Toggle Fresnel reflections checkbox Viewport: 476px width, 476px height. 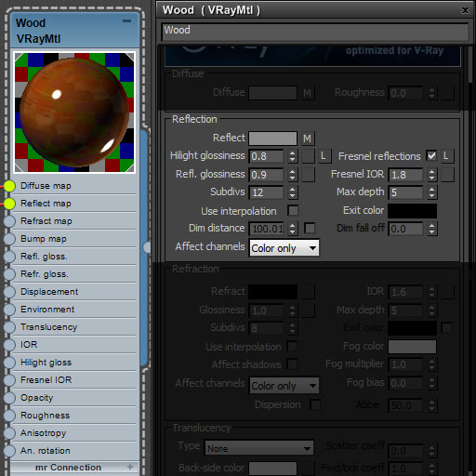431,155
